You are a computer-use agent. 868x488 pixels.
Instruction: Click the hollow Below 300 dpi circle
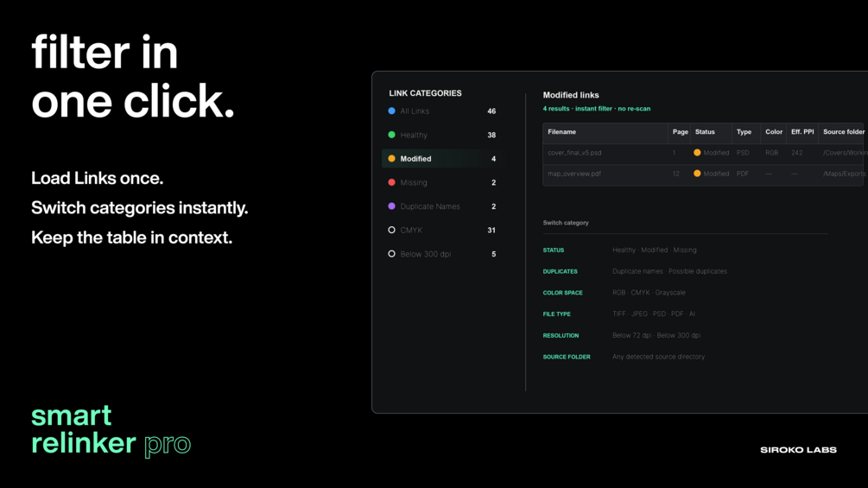[x=391, y=254]
